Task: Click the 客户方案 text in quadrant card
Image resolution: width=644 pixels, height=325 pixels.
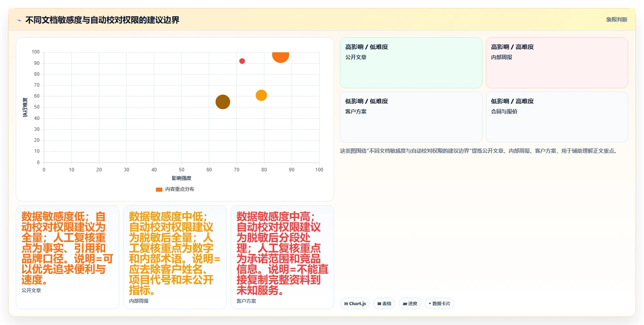Action: click(356, 111)
